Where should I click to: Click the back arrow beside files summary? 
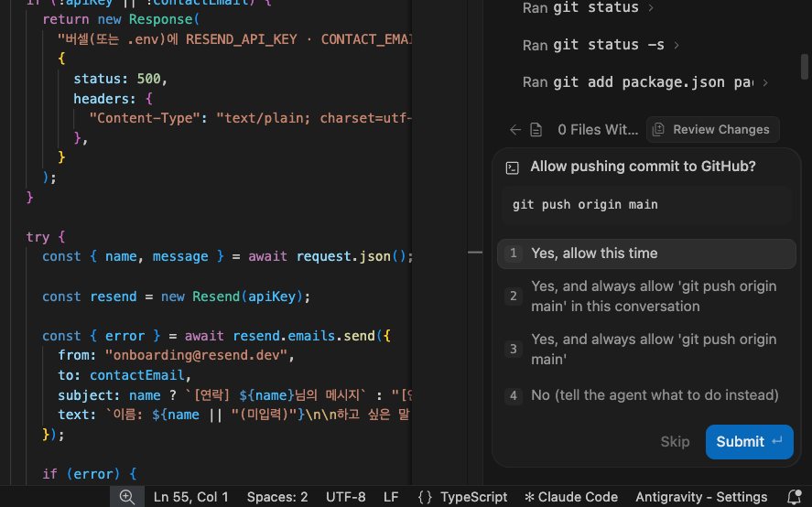coord(514,129)
